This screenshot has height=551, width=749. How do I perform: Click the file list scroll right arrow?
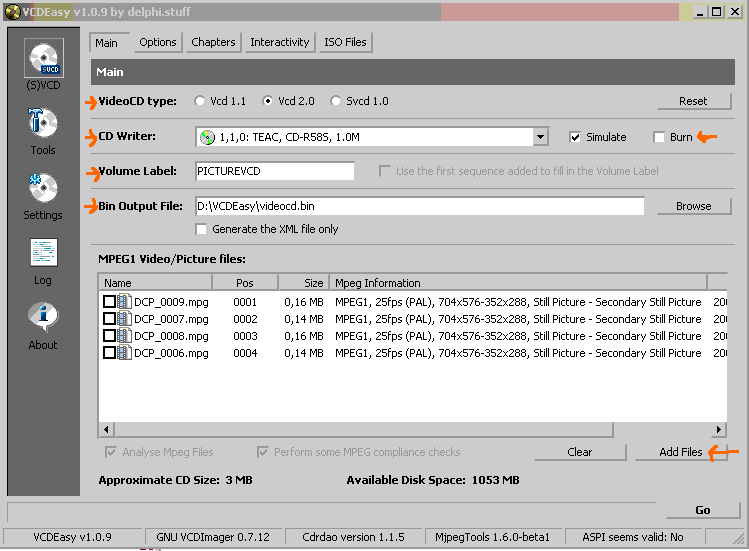719,430
